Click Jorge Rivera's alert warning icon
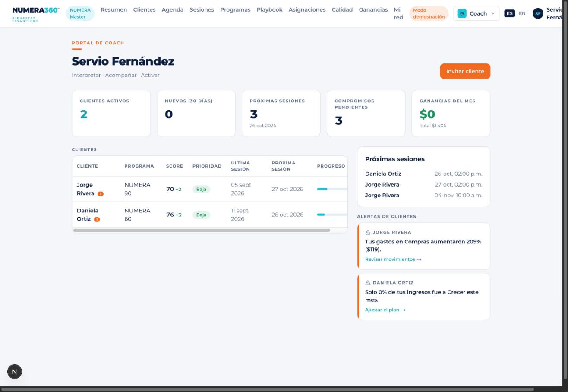568x392 pixels. pos(368,232)
